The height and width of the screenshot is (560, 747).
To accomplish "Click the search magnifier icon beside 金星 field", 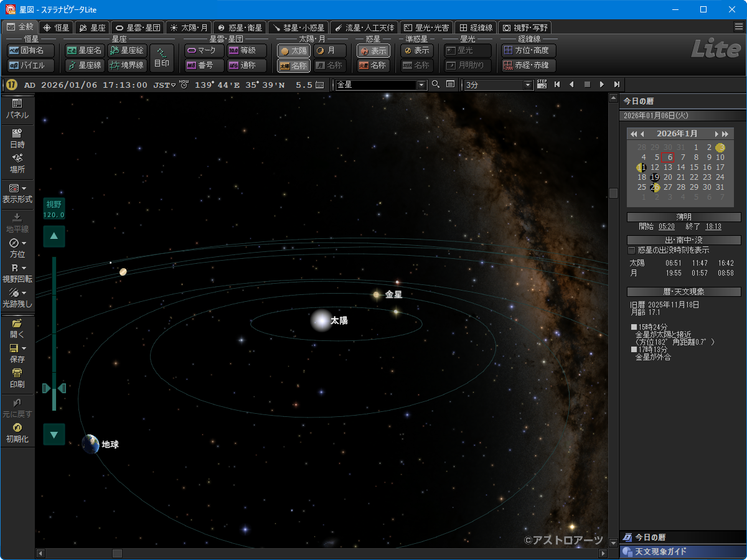I will [436, 85].
